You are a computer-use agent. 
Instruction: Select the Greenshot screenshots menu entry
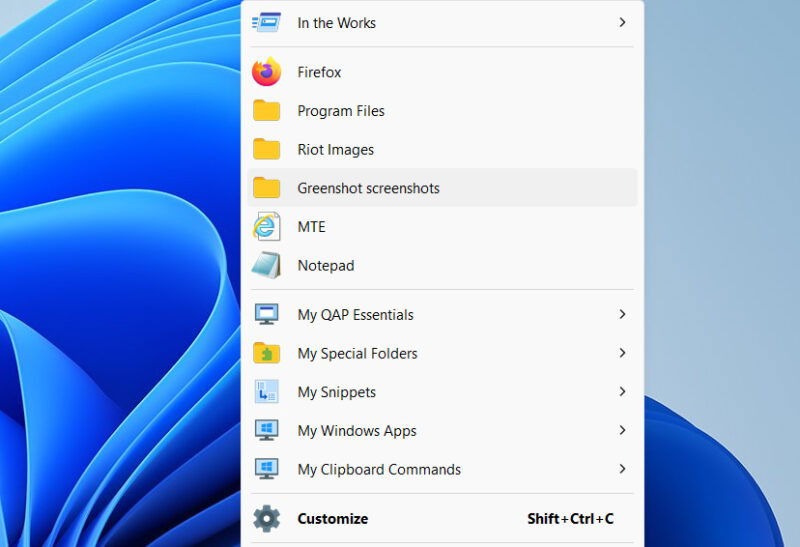coord(368,188)
